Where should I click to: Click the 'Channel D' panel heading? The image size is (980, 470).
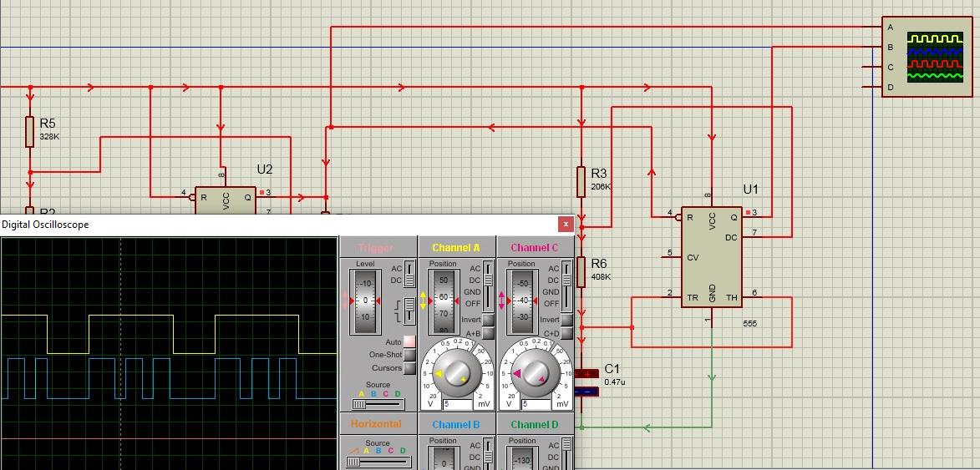[x=535, y=424]
